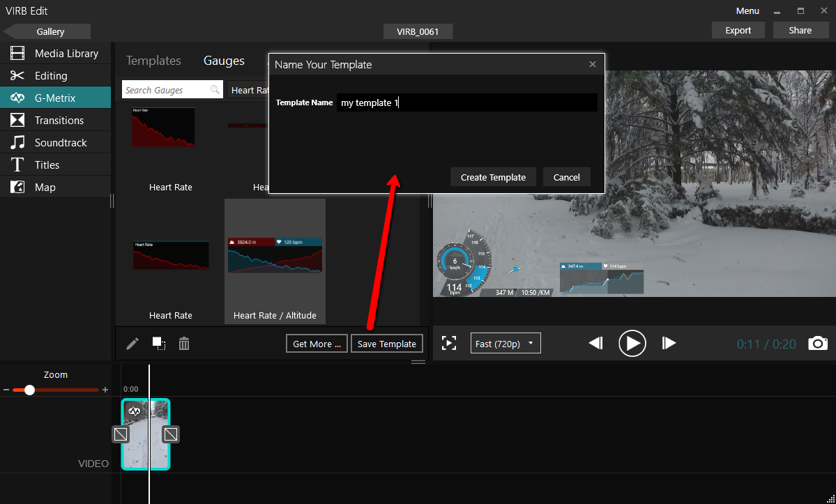
Task: Click the pencil edit gauge icon
Action: 132,344
